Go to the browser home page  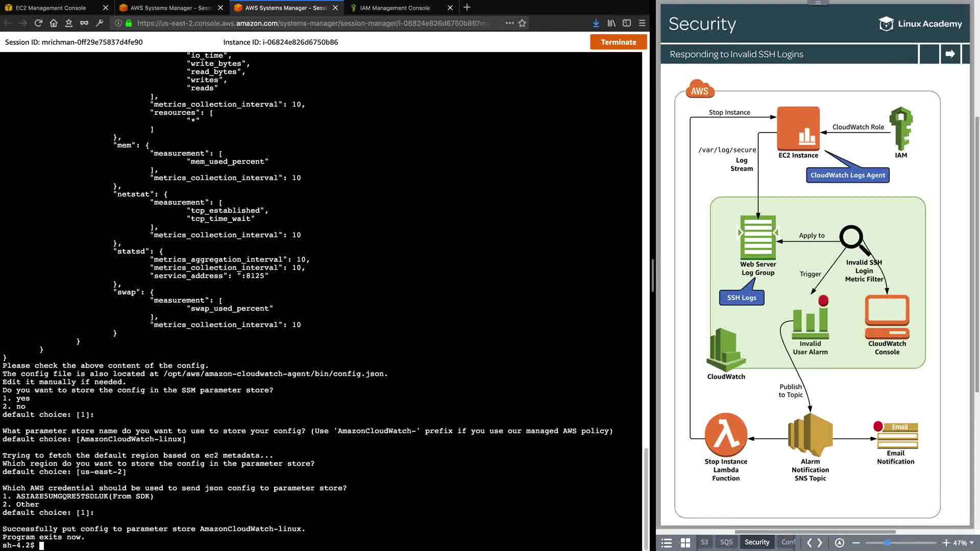pos(54,23)
